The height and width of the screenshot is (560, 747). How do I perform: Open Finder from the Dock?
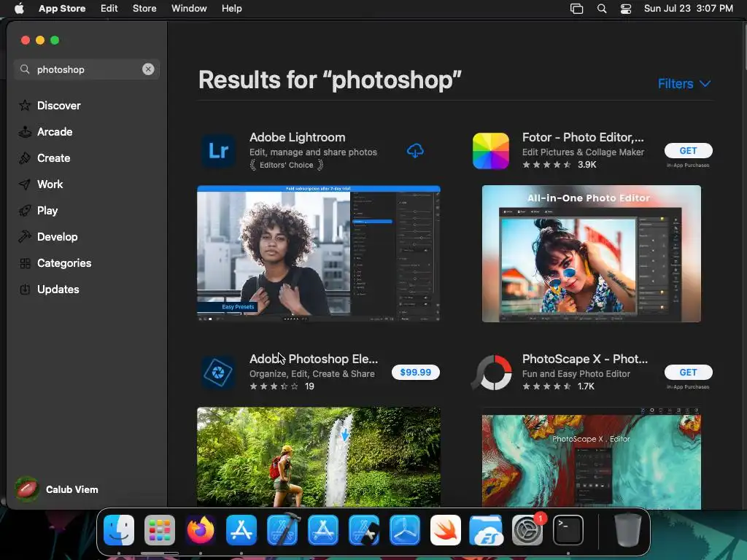pyautogui.click(x=119, y=530)
